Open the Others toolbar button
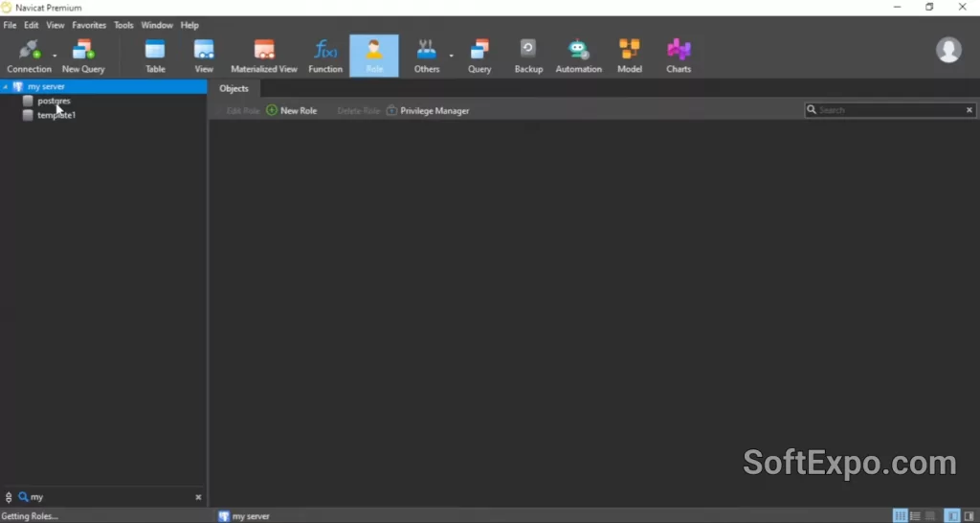 tap(427, 57)
